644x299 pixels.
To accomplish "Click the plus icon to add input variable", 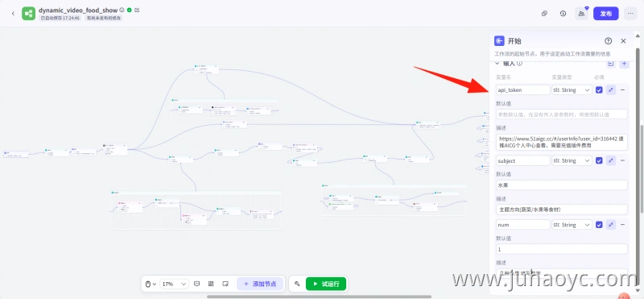I will 625,64.
